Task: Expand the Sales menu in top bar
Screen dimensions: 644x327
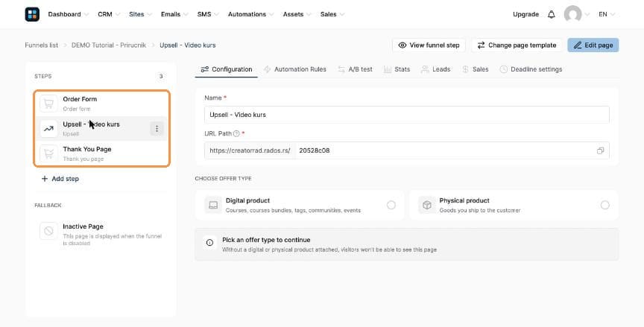Action: click(x=332, y=14)
